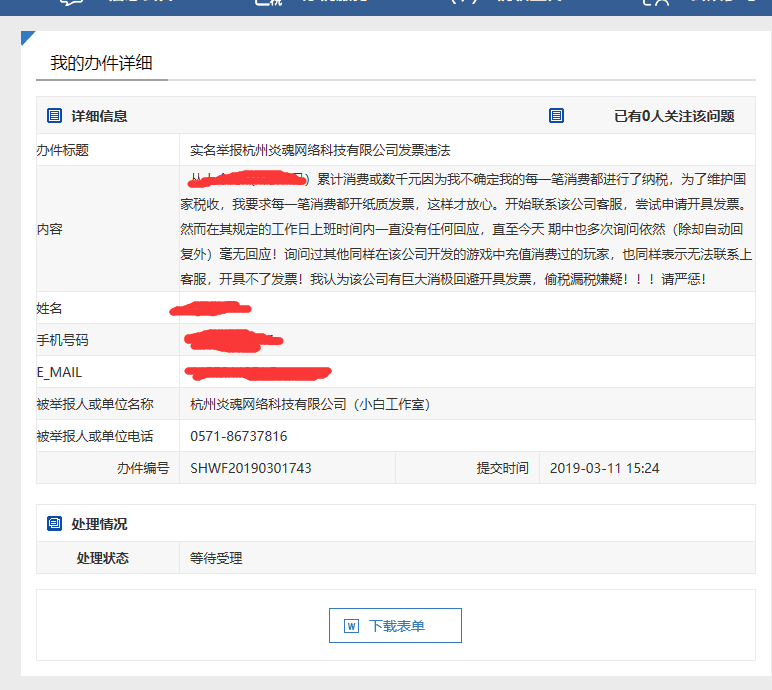Click the title 实名举报杭州炎魂网络科技有限公司发票违法
The width and height of the screenshot is (772, 690).
tap(320, 150)
